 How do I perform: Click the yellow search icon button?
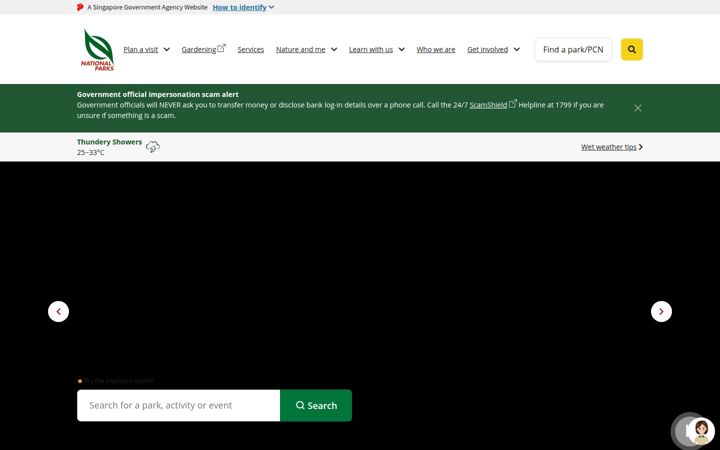coord(632,50)
